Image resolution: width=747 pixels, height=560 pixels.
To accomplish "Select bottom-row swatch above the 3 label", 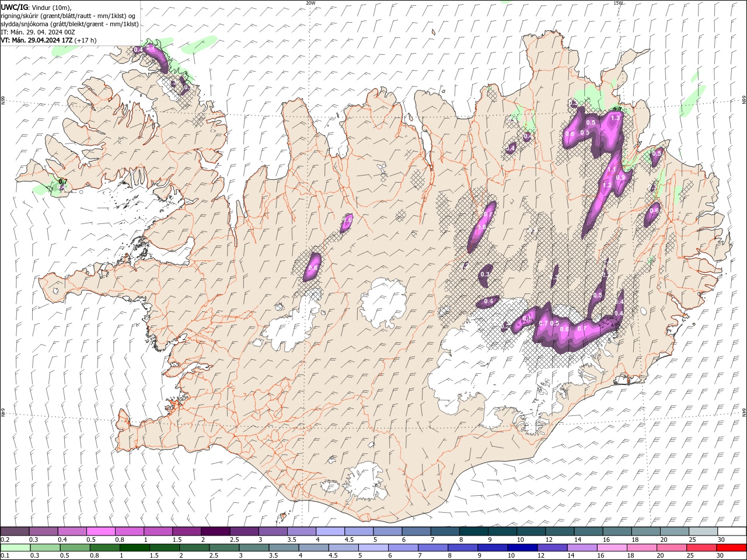I will coord(254,548).
